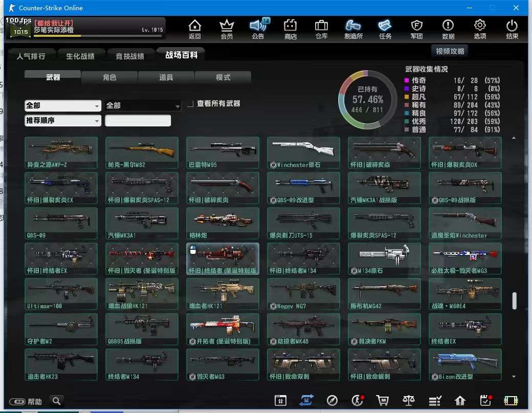Image resolution: width=532 pixels, height=413 pixels.
Task: Select the 追击者HK23 weapon card
Action: [x=61, y=364]
